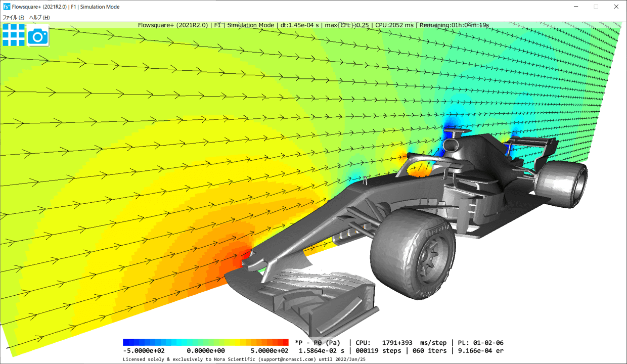Image resolution: width=627 pixels, height=364 pixels.
Task: Open the ファイル (F) menu
Action: click(x=13, y=18)
